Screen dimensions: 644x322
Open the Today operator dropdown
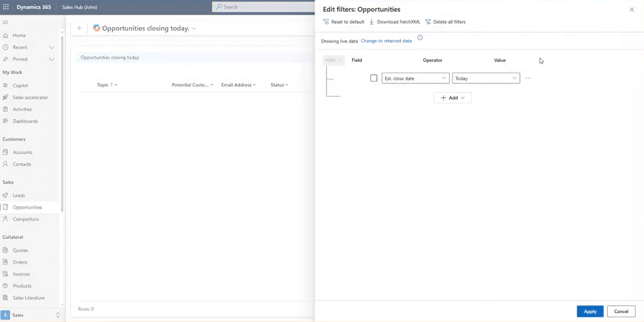pyautogui.click(x=486, y=78)
